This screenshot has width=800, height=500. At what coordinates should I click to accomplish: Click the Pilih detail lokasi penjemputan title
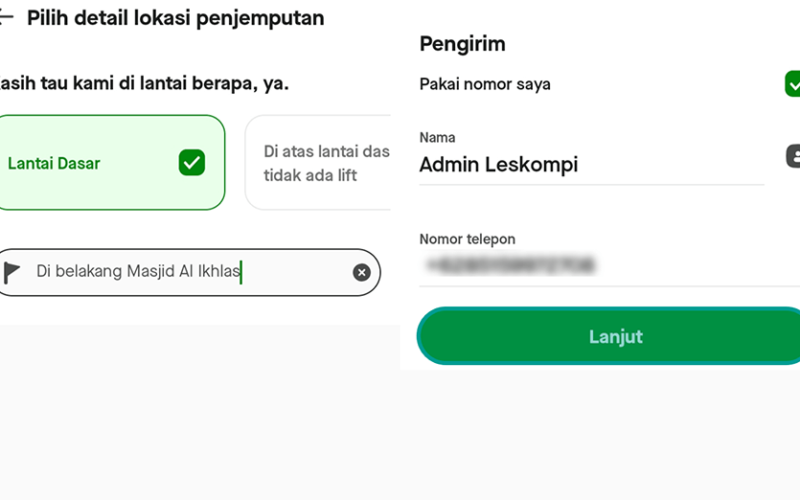176,18
